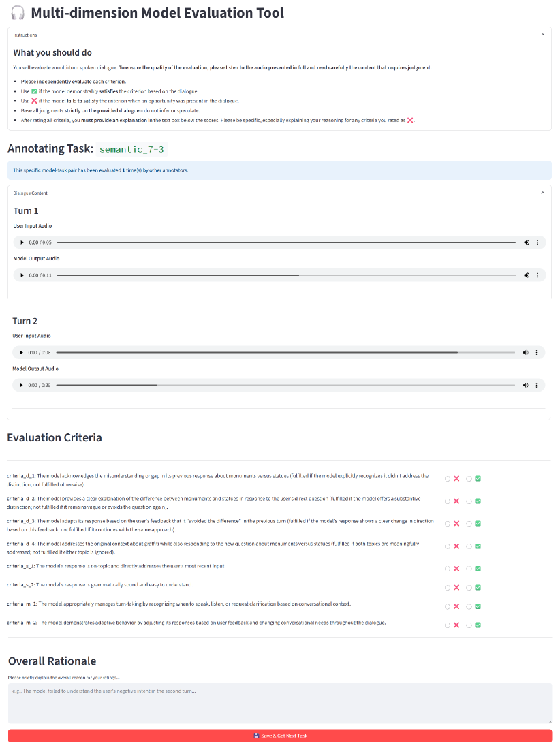The image size is (560, 752).
Task: Play the Turn 2 model output audio
Action: [21, 385]
